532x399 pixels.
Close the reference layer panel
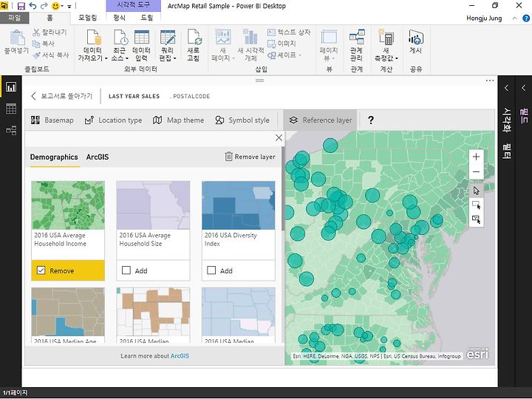[279, 137]
